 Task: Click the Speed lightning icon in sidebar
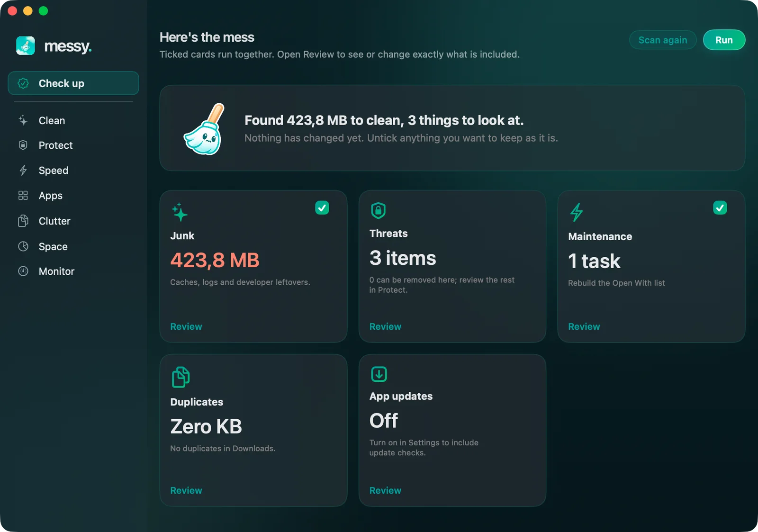click(x=23, y=170)
